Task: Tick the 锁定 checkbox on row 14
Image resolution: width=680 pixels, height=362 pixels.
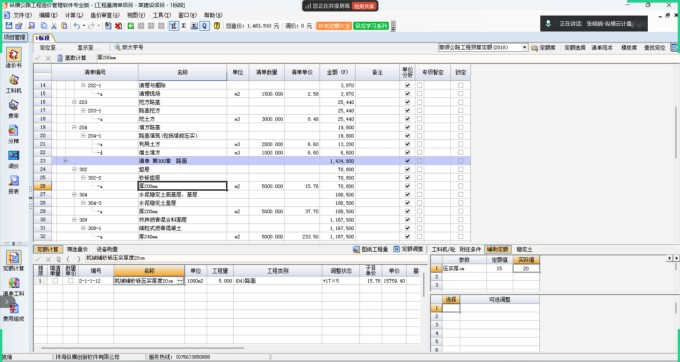Action: click(x=461, y=85)
